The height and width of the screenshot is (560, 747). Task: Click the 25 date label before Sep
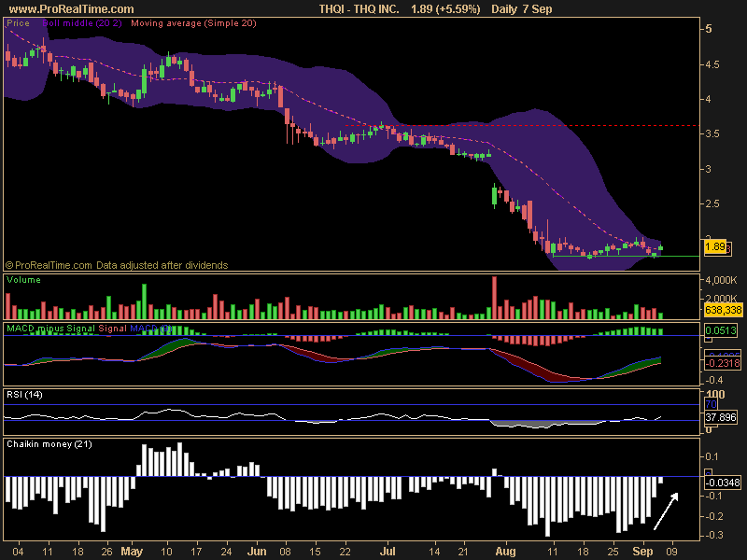coord(613,552)
